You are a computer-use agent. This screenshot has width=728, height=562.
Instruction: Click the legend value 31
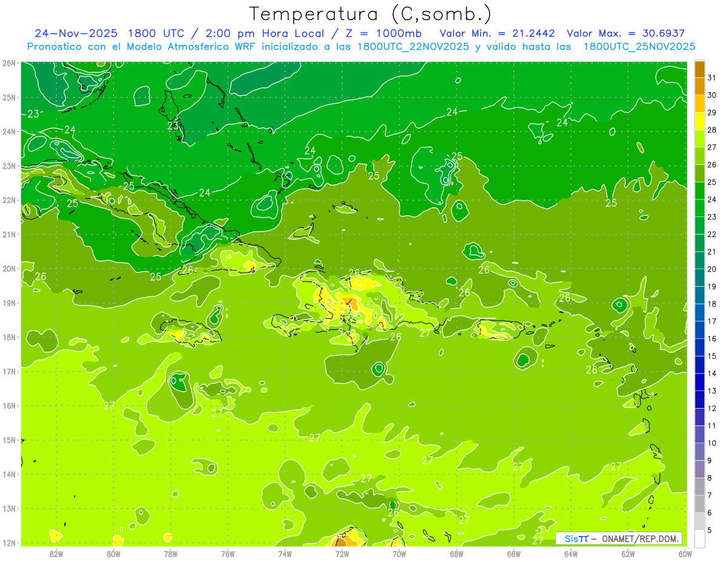pyautogui.click(x=712, y=78)
